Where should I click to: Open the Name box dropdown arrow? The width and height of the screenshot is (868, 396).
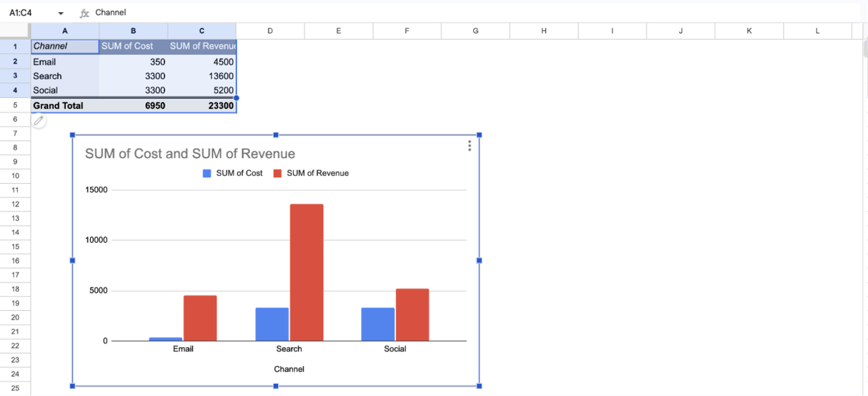pos(61,13)
